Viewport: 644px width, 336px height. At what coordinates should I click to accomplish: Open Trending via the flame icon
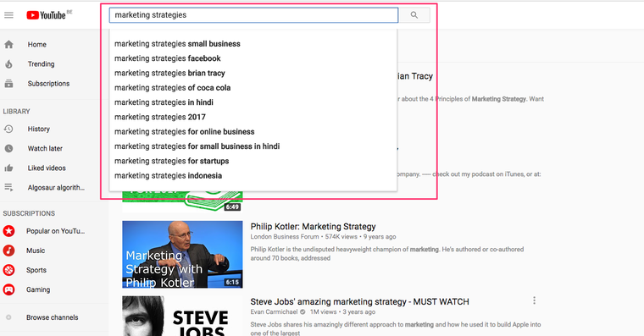coord(8,64)
